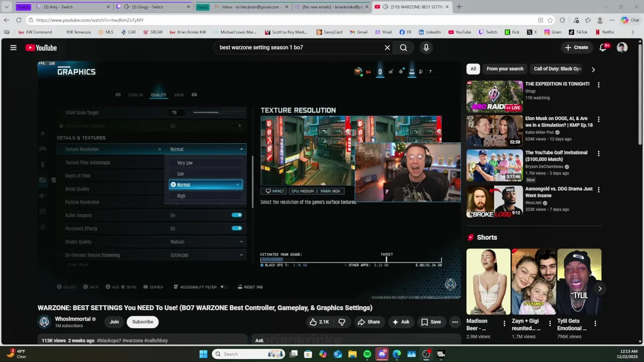Viewport: 644px width, 362px height.
Task: Select the browser address bar URL
Action: point(90,20)
